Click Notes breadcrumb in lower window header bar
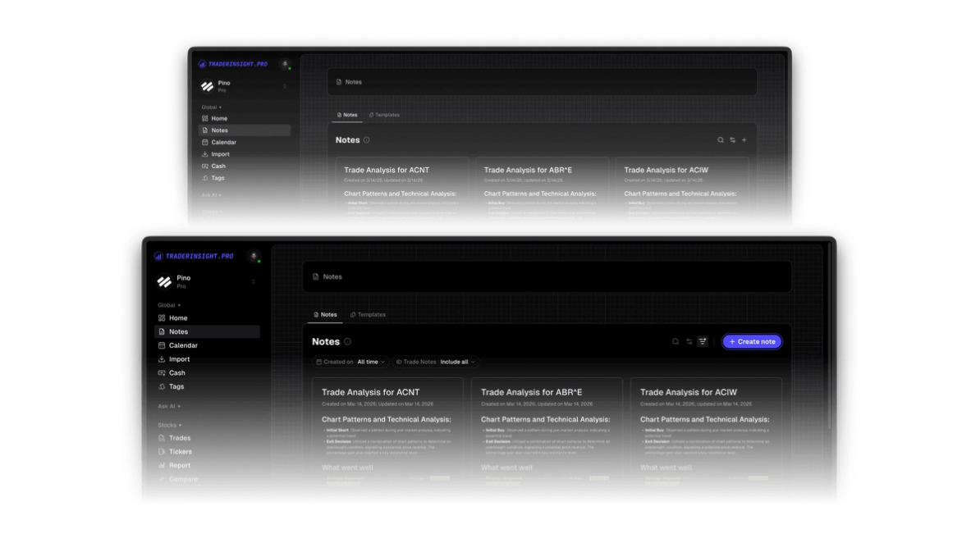The image size is (980, 552). pos(327,276)
